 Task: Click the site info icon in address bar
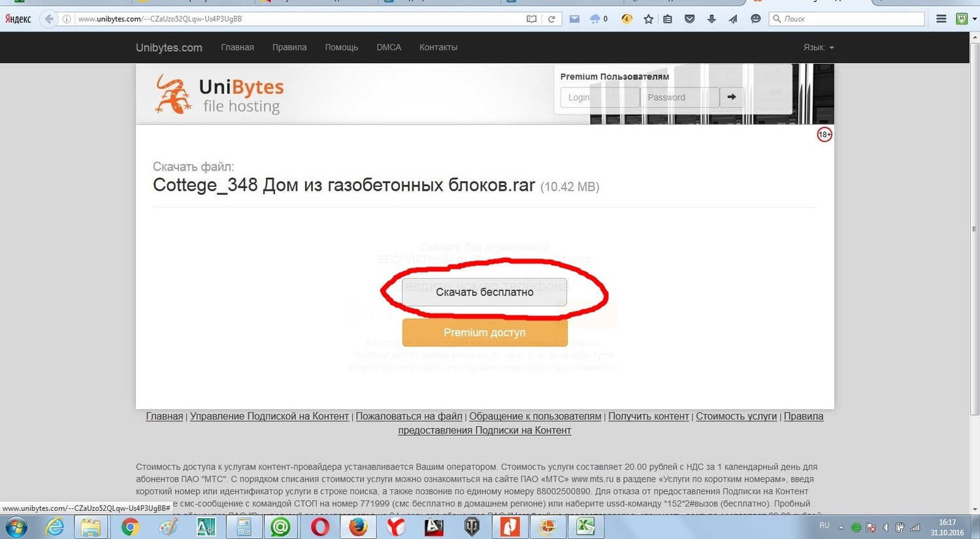click(67, 19)
